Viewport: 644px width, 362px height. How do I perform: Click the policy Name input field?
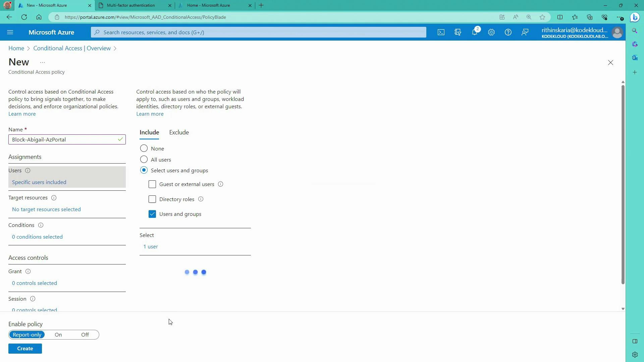[67, 139]
